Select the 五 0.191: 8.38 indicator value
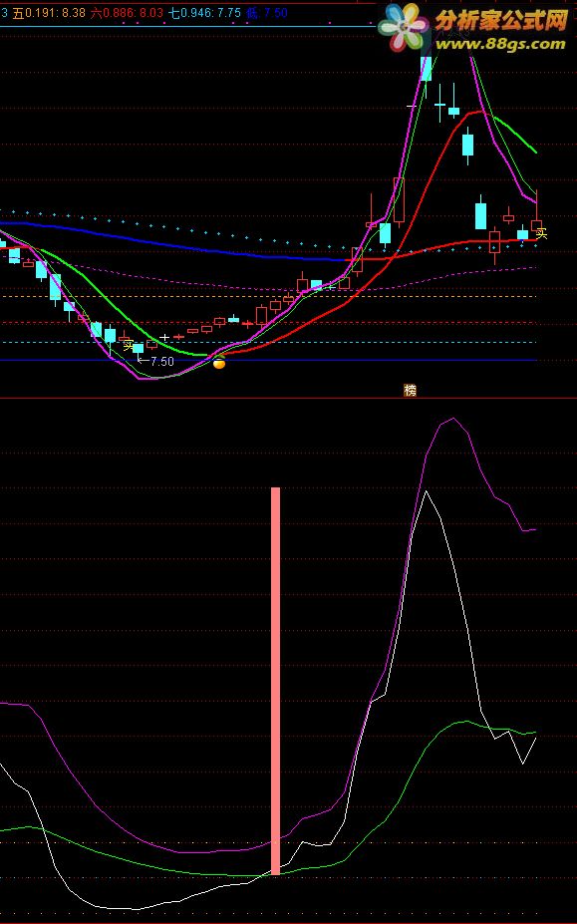 (49, 12)
